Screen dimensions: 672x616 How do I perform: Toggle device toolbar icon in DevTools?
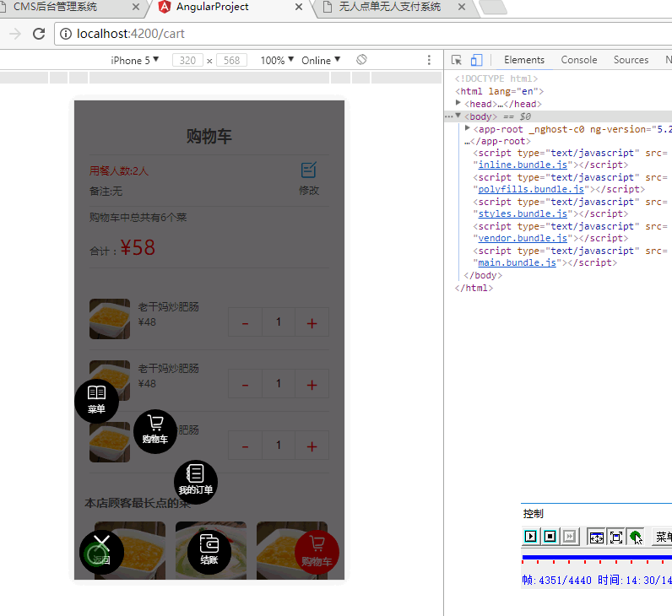click(476, 60)
